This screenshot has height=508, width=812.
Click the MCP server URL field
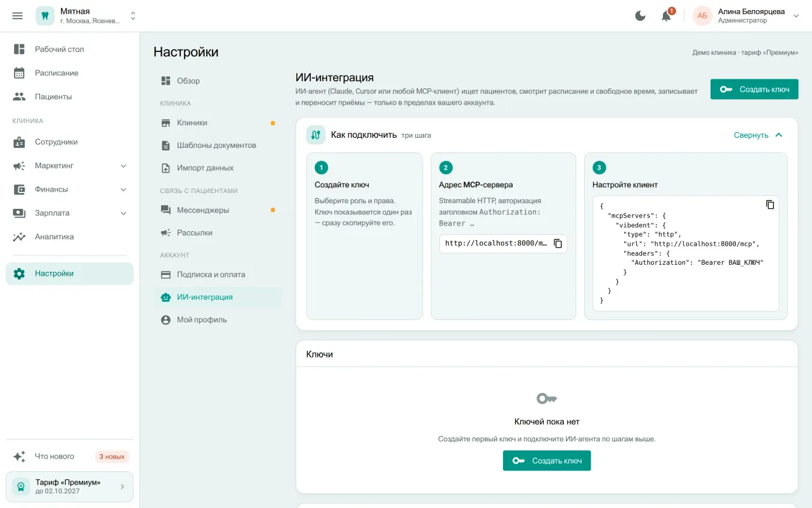503,244
